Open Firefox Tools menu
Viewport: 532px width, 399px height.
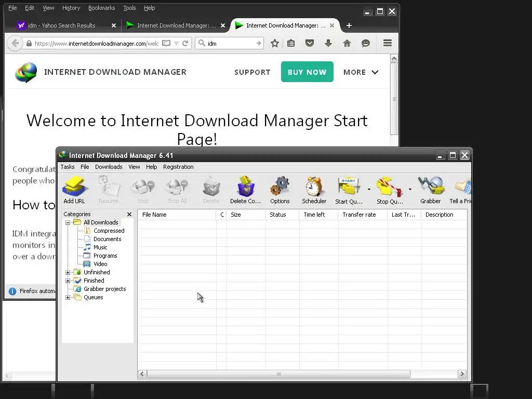click(129, 8)
